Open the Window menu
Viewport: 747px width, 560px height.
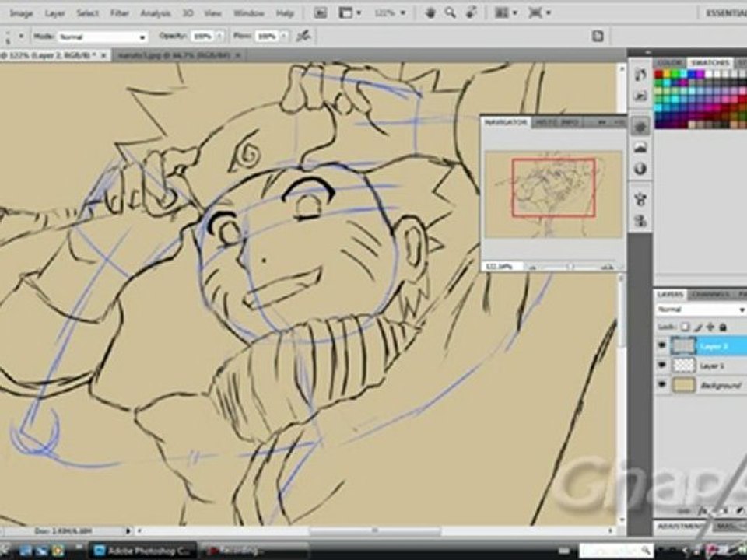pos(249,13)
